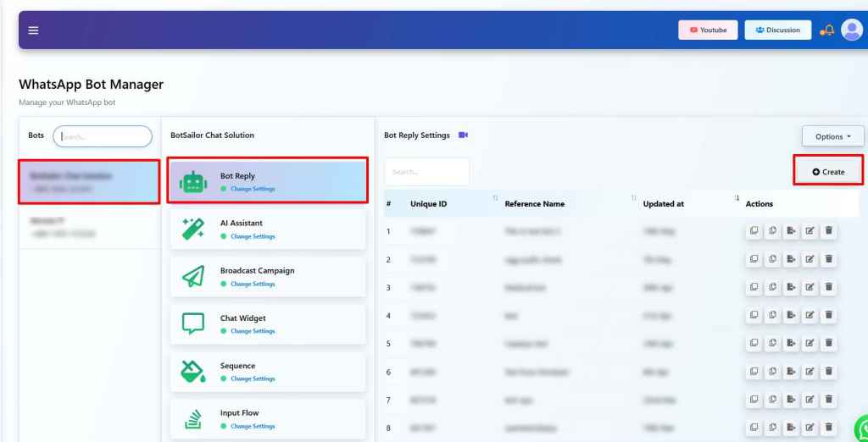Click the notification bell icon

coord(827,30)
